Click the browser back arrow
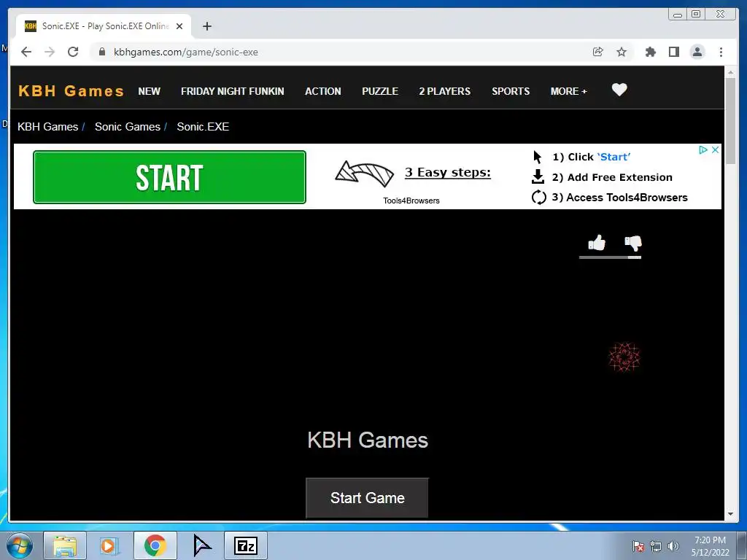This screenshot has height=560, width=747. coord(26,52)
